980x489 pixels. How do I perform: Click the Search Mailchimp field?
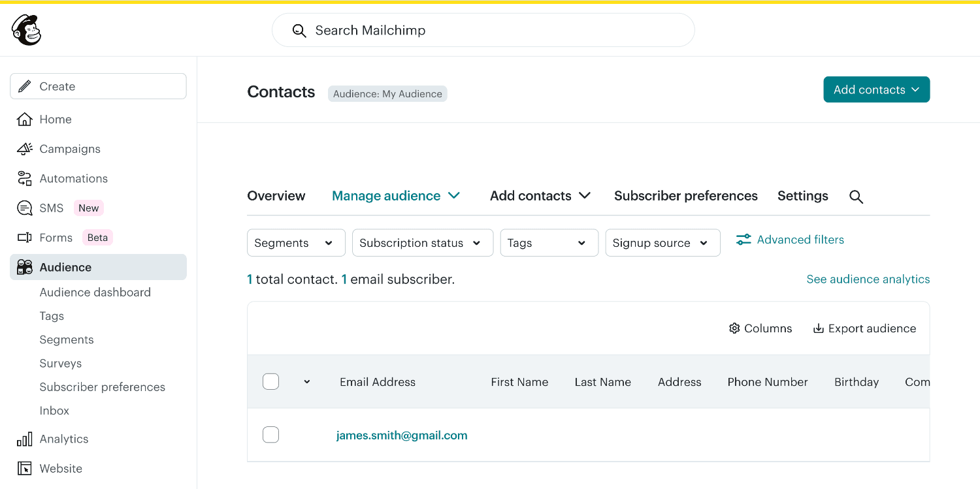pos(483,30)
